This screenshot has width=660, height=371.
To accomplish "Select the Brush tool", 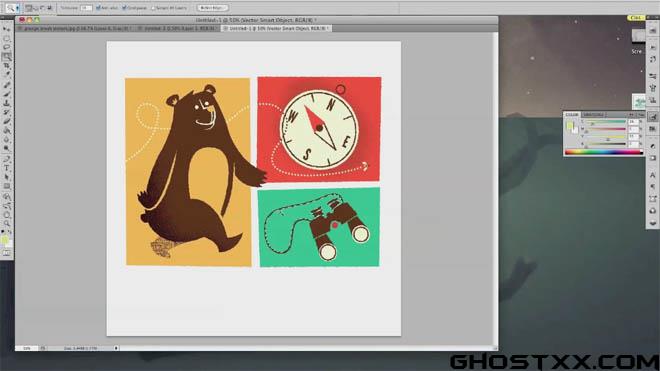I will [x=6, y=94].
